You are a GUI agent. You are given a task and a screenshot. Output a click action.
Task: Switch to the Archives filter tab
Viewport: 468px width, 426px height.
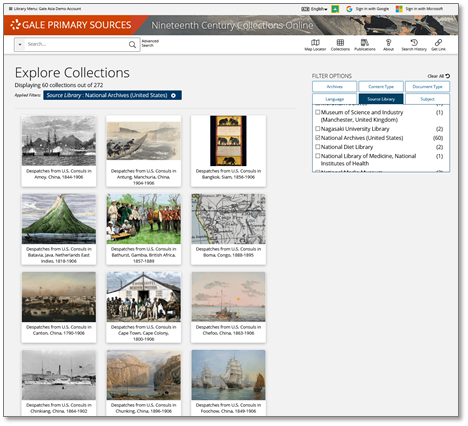tap(334, 86)
